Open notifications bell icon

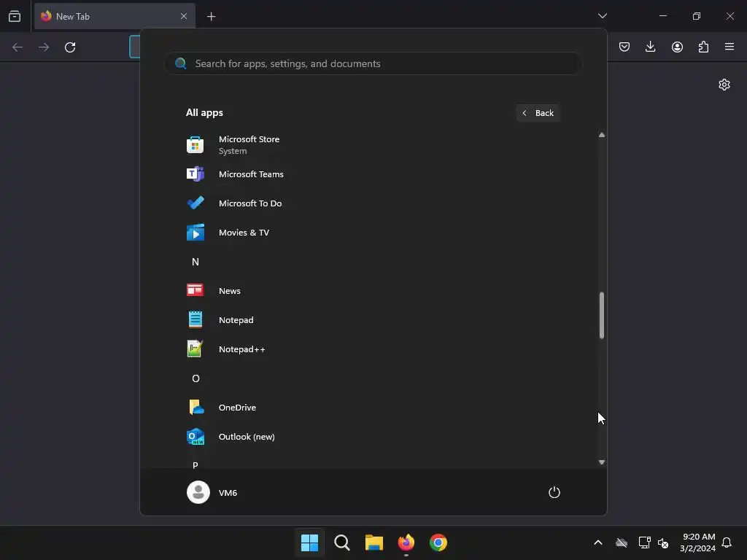click(x=727, y=542)
